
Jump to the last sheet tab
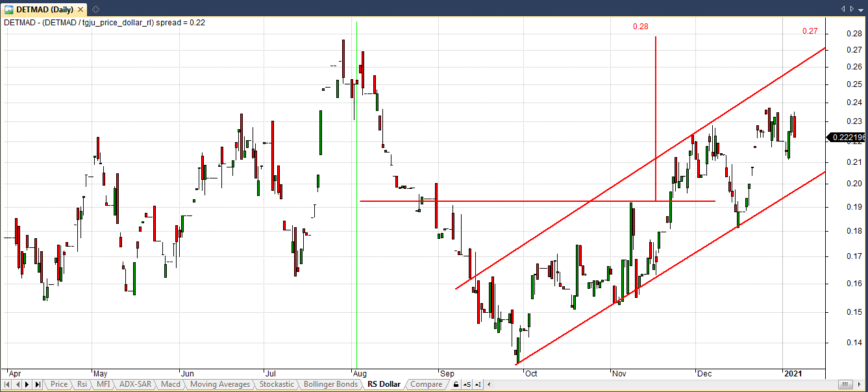[38, 384]
